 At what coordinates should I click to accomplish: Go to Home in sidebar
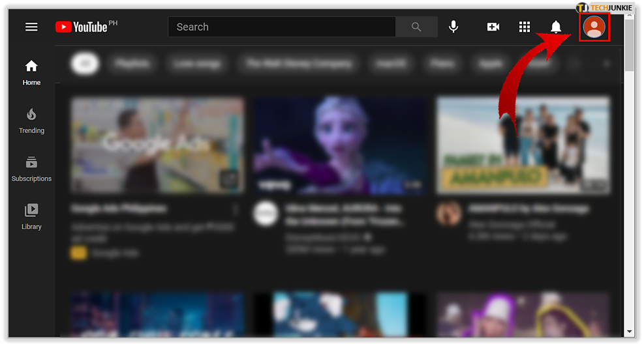tap(31, 72)
